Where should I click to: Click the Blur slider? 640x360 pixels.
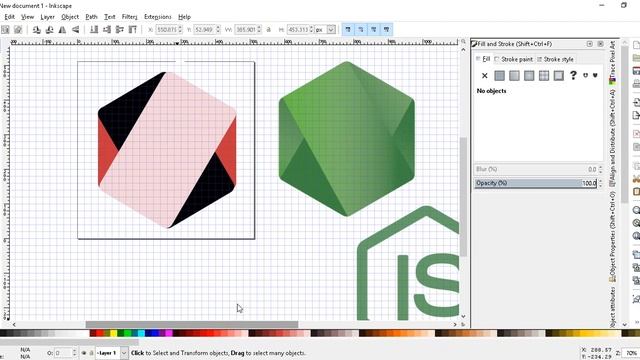tap(536, 169)
